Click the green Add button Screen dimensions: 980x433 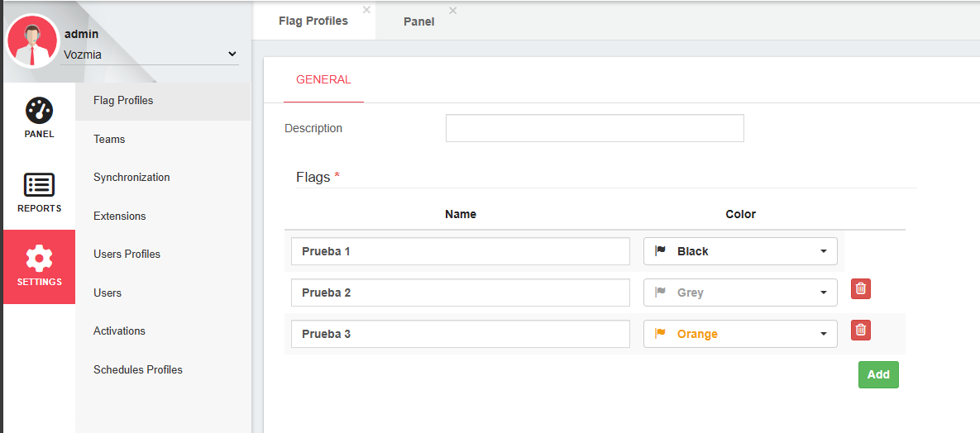(877, 374)
